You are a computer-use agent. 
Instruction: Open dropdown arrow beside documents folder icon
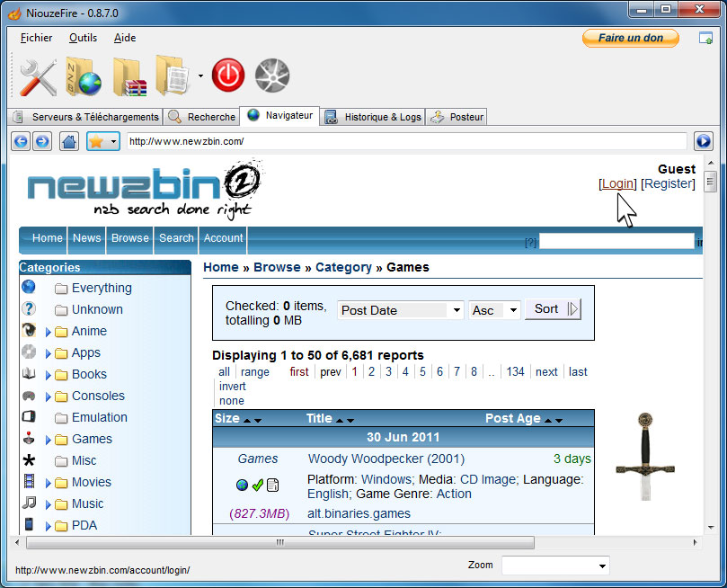(x=200, y=76)
